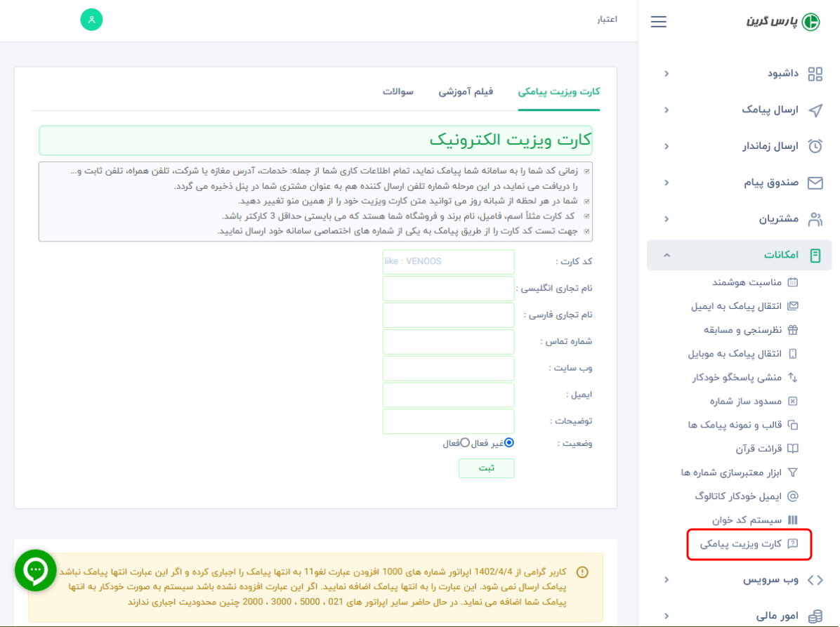The height and width of the screenshot is (627, 840).
Task: Click the ایمیل input field
Action: click(x=448, y=395)
